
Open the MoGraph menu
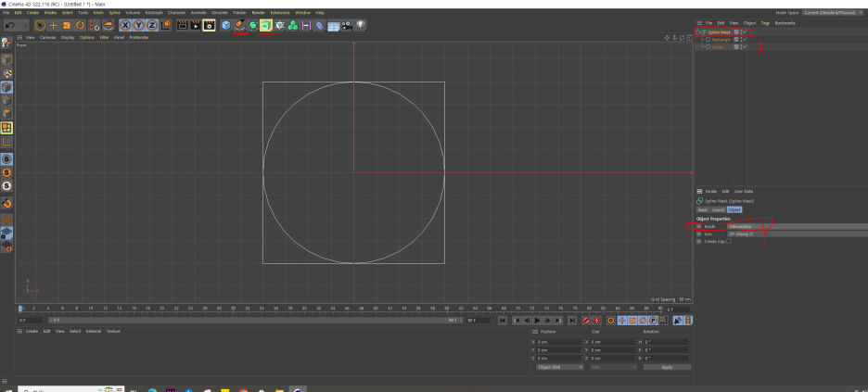tap(154, 12)
